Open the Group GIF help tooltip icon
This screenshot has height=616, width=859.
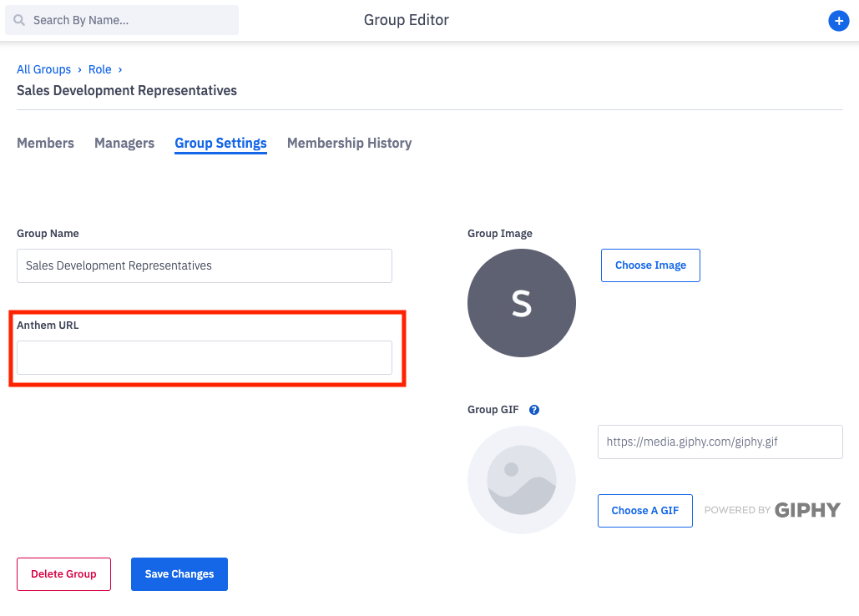[534, 410]
